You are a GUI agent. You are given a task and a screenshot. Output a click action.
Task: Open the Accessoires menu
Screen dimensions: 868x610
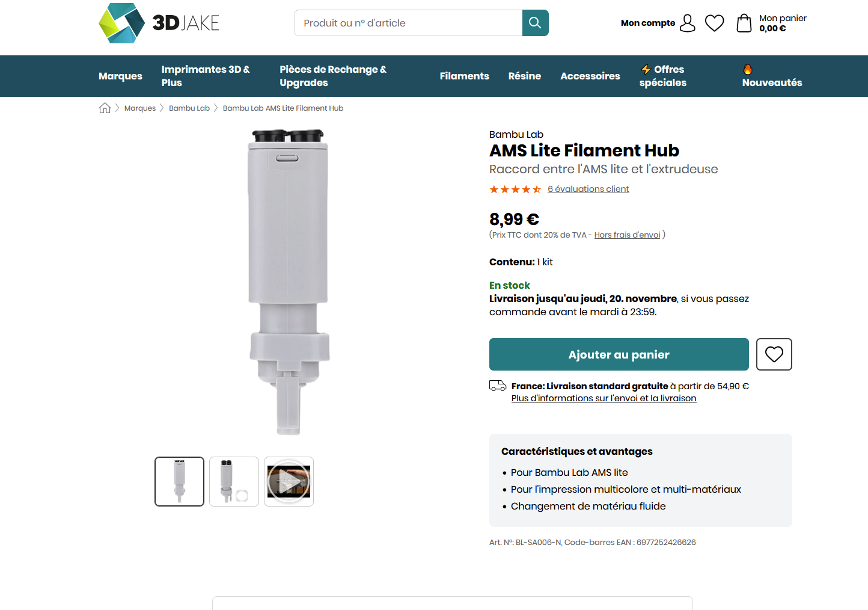(590, 76)
